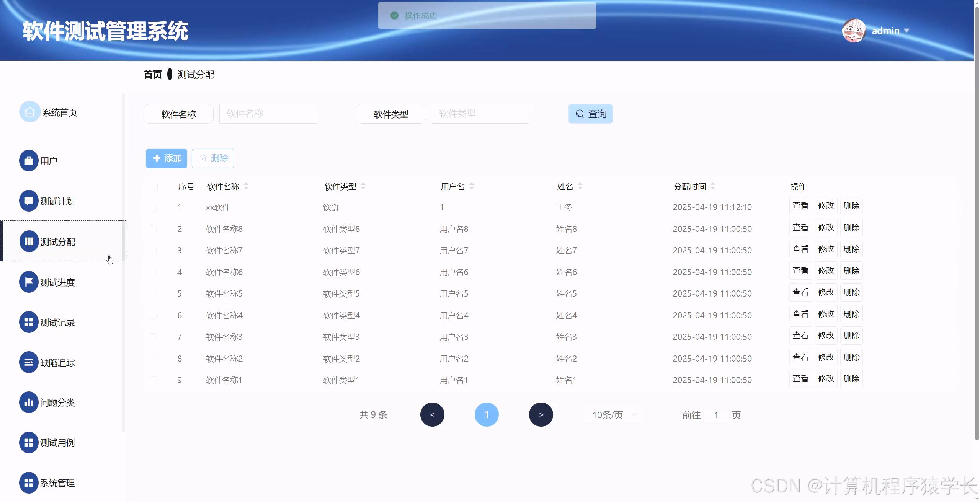Sort table by 软件名称 column arrows
Screen dimensions: 980x502
click(x=246, y=186)
